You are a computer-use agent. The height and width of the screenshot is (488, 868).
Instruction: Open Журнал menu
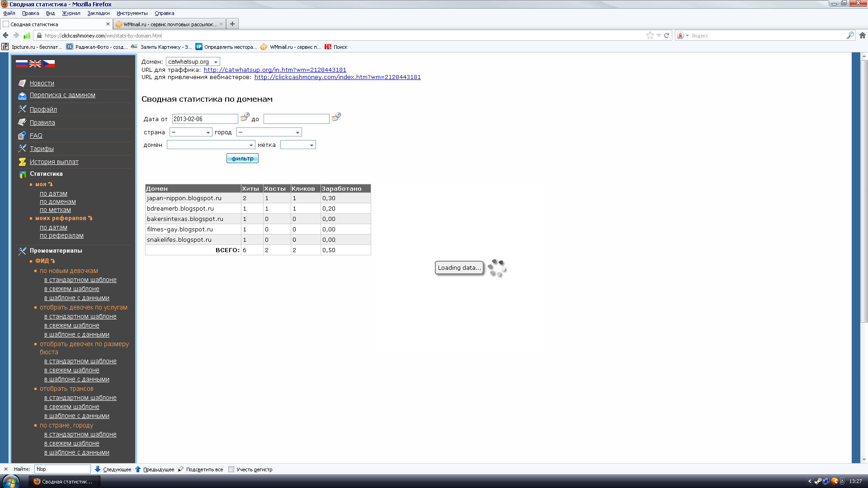(71, 13)
